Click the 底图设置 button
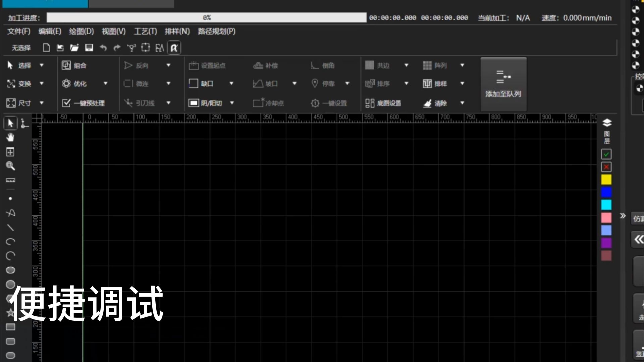The image size is (644, 362). [383, 103]
